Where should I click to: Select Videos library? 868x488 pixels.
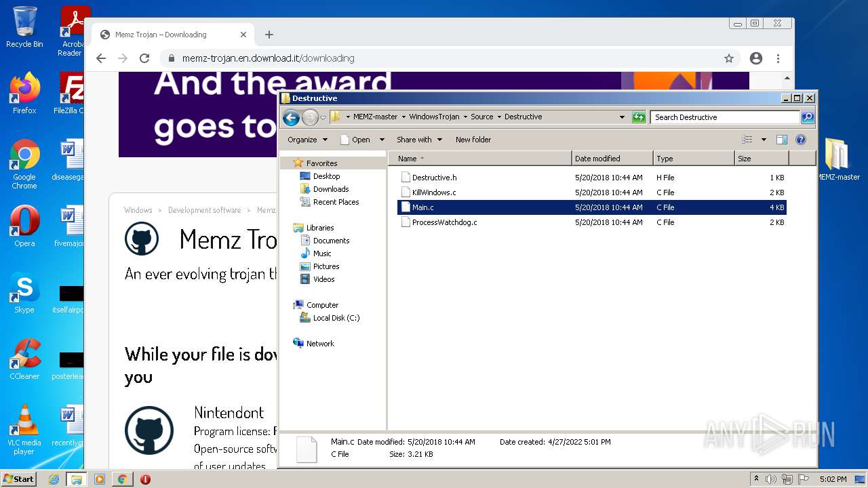[x=323, y=279]
